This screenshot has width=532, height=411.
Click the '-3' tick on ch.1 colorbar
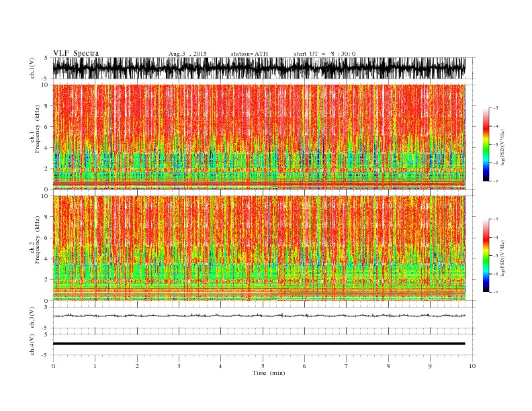click(x=496, y=108)
